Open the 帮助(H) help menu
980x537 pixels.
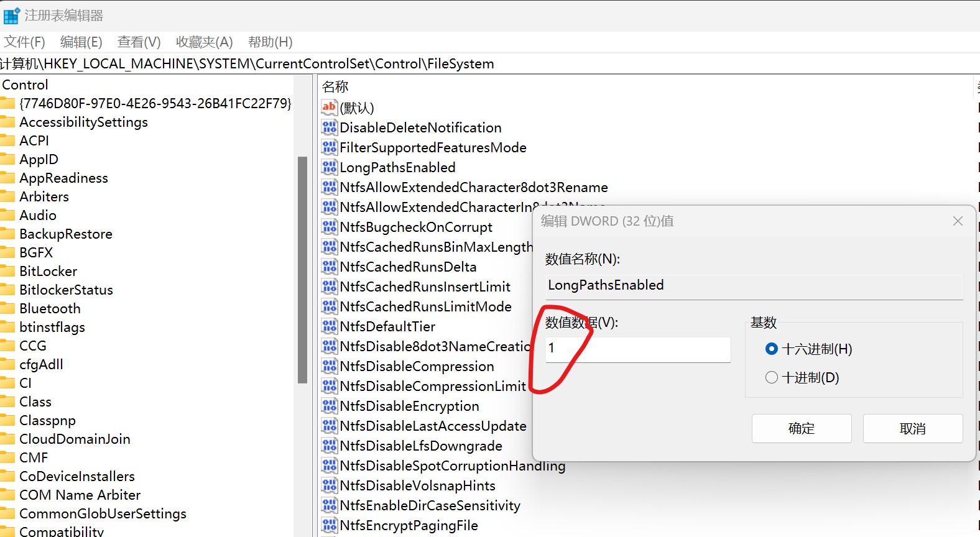click(x=270, y=42)
